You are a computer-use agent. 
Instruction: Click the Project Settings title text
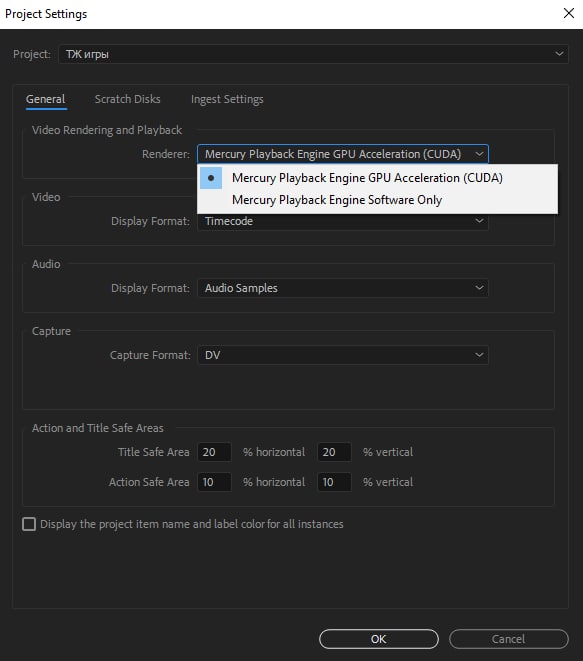pyautogui.click(x=46, y=14)
